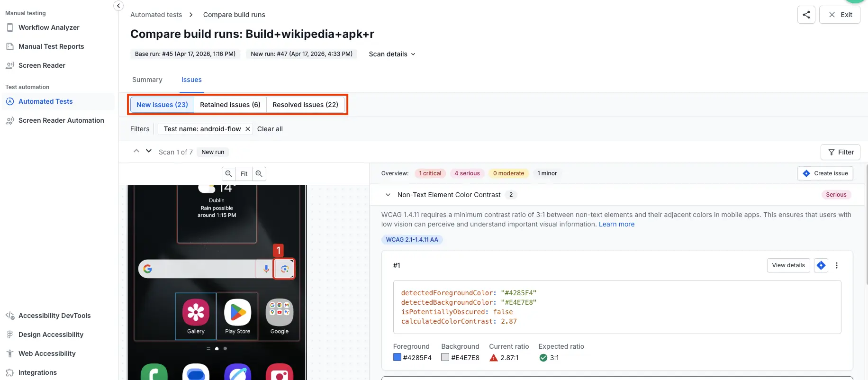Click the share icon button
Screen dimensions: 868x380
[x=806, y=15]
